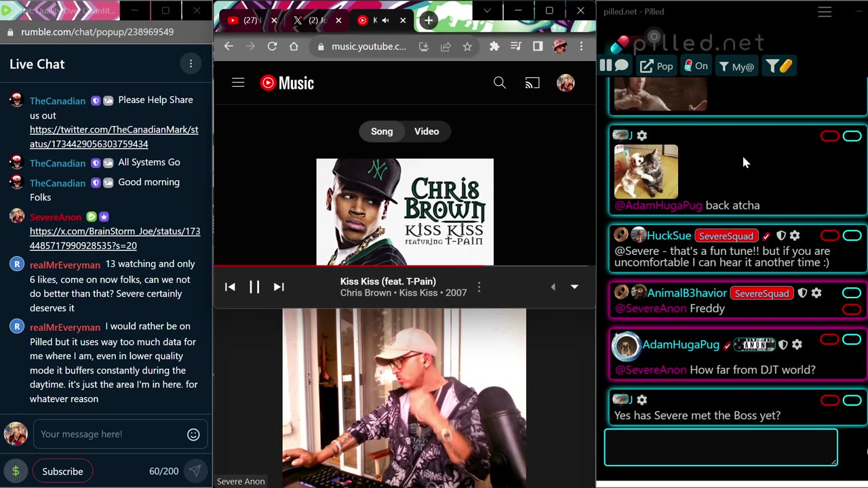This screenshot has height=488, width=868.
Task: Toggle the yellow pill filter button
Action: click(778, 66)
